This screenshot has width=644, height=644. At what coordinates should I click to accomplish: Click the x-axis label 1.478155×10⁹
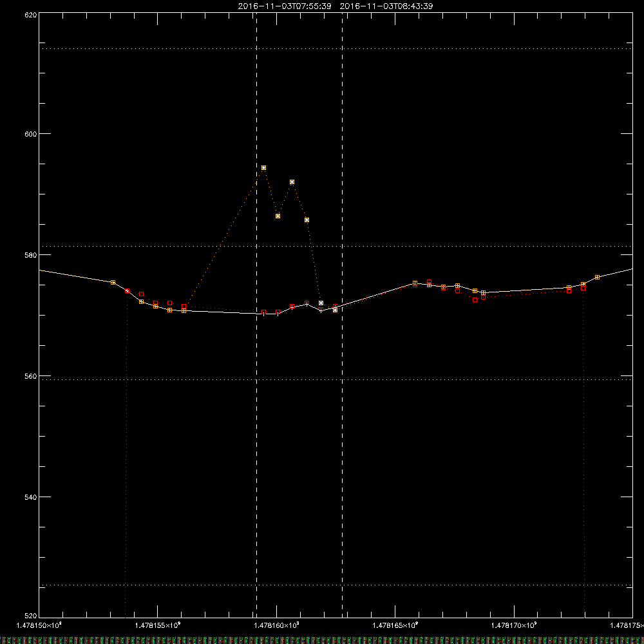(x=158, y=625)
